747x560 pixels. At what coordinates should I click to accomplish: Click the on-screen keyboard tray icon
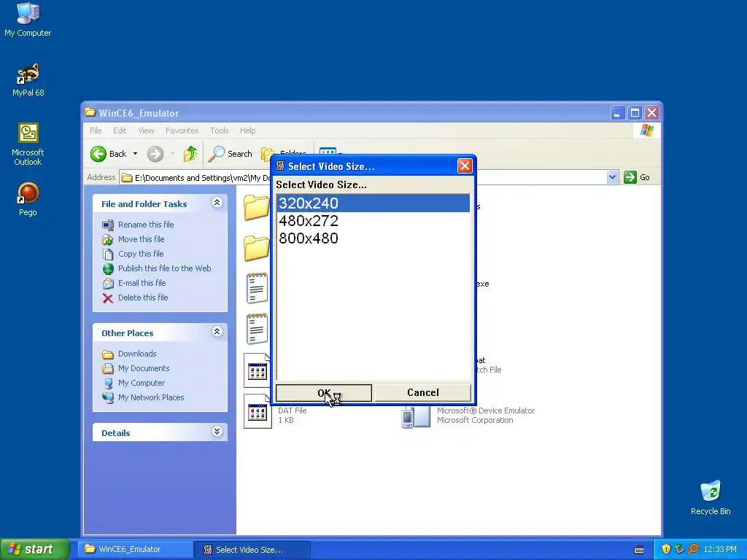click(x=639, y=550)
